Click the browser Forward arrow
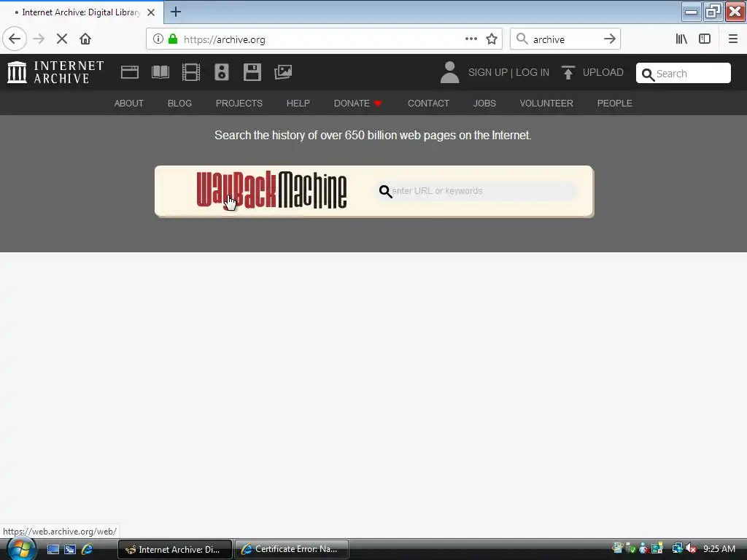This screenshot has width=747, height=560. pos(39,39)
